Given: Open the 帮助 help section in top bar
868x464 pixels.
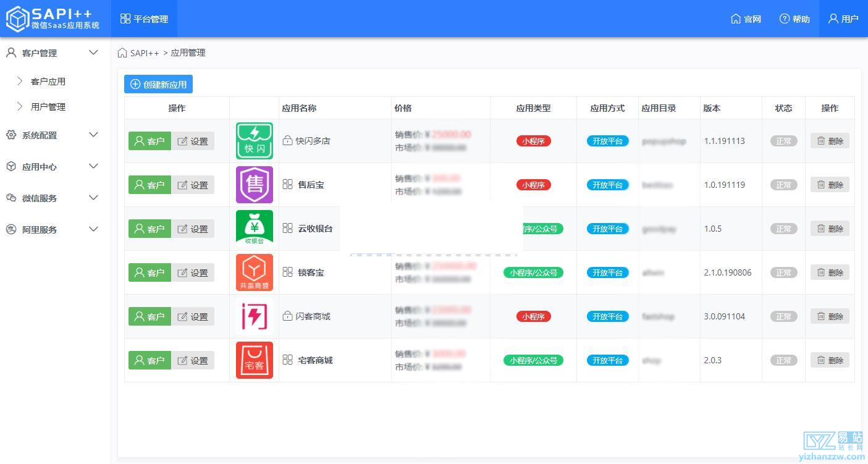Looking at the screenshot, I should coord(794,19).
